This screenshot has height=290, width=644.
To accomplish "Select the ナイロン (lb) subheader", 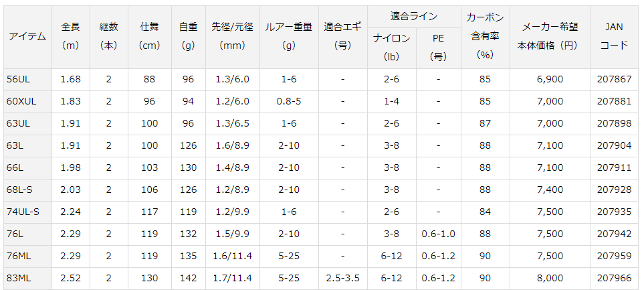I will point(391,48).
